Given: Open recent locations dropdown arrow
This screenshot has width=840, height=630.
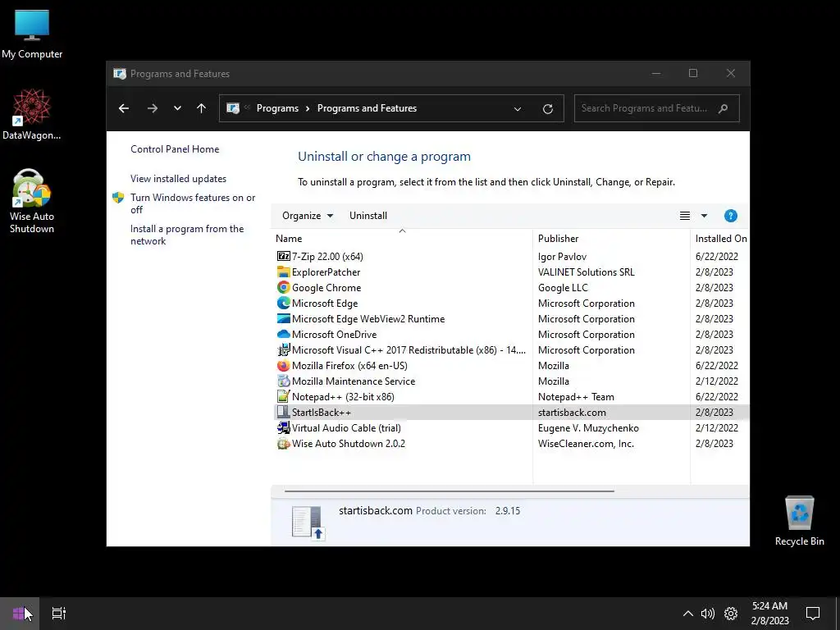Looking at the screenshot, I should [x=177, y=108].
